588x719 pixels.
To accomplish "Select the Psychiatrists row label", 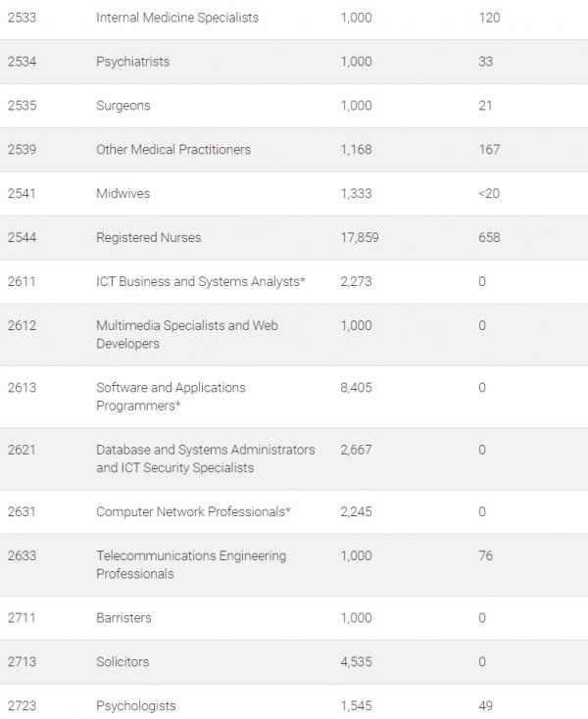I will coord(132,62).
